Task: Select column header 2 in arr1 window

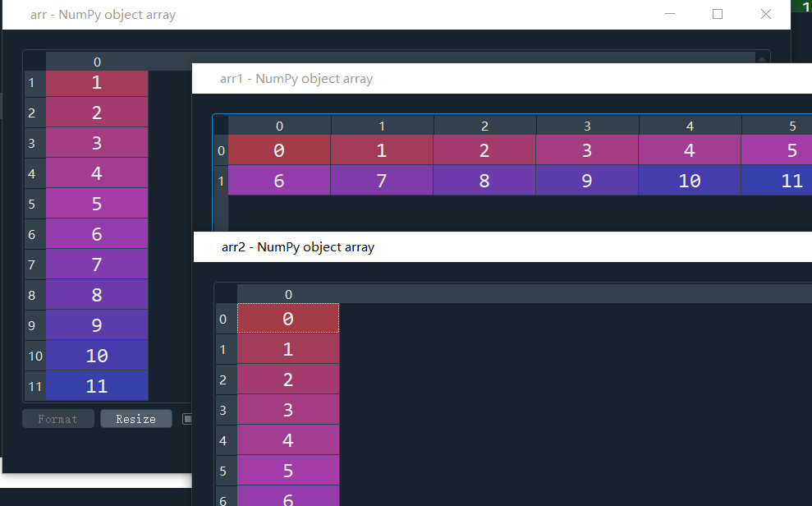Action: [x=484, y=126]
